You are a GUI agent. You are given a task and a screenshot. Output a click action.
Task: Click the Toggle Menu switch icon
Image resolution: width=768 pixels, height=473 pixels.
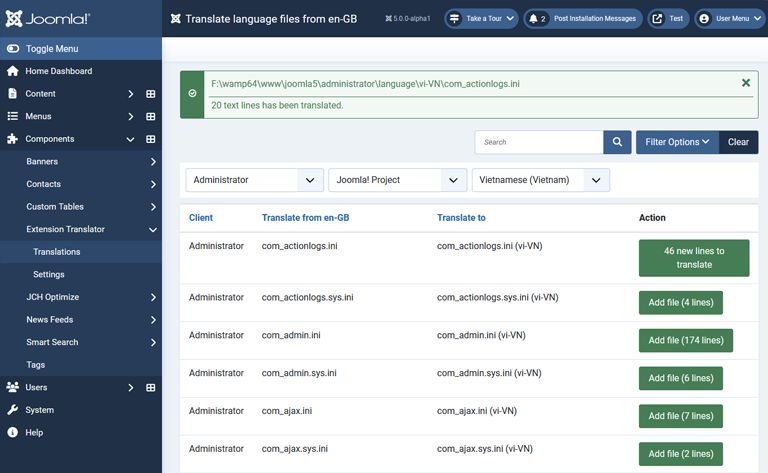[13, 48]
